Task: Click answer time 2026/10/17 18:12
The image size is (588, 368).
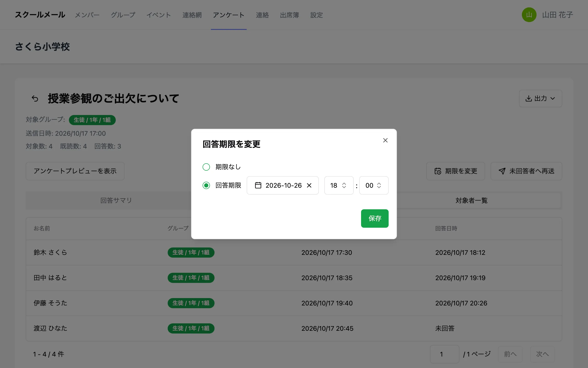Action: coord(460,252)
